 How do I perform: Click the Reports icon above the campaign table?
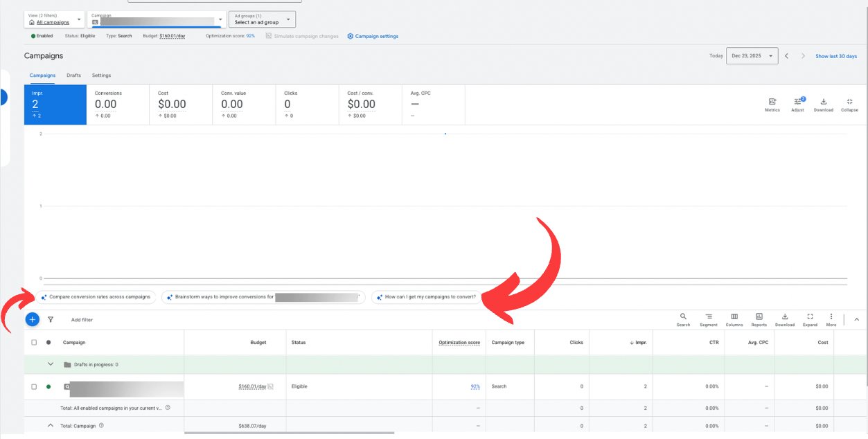[x=759, y=319]
